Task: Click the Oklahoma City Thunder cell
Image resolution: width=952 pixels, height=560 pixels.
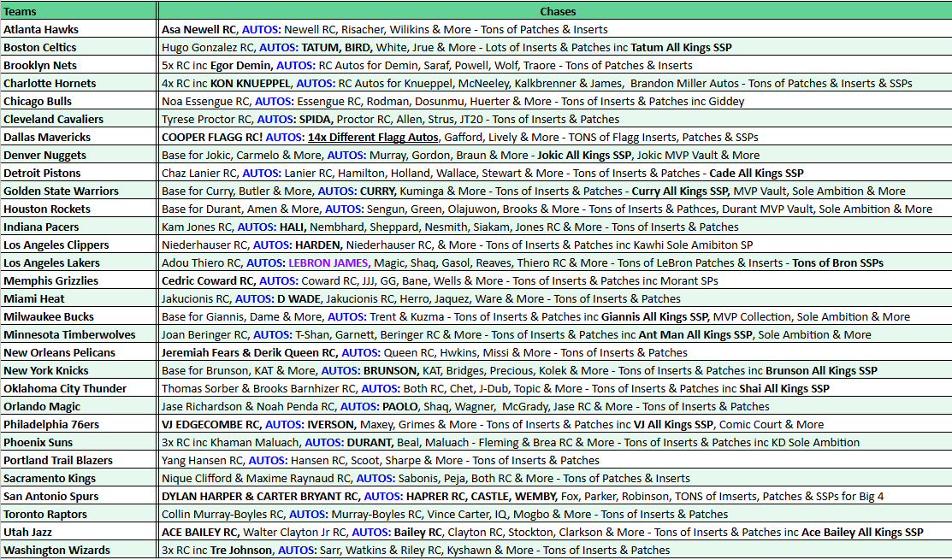Action: (x=79, y=388)
